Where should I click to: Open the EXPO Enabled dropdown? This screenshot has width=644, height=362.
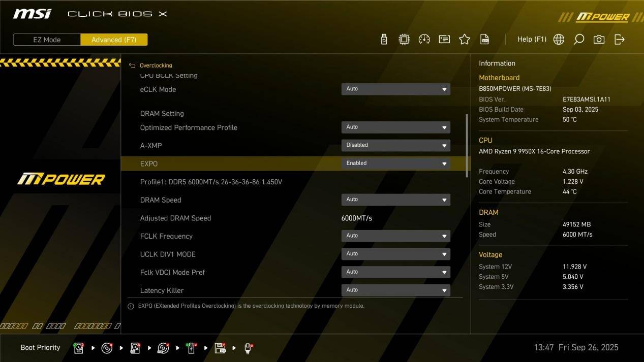coord(395,163)
